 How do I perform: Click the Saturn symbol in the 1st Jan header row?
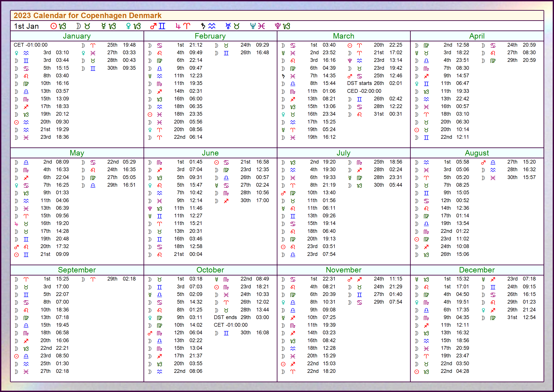pos(203,26)
